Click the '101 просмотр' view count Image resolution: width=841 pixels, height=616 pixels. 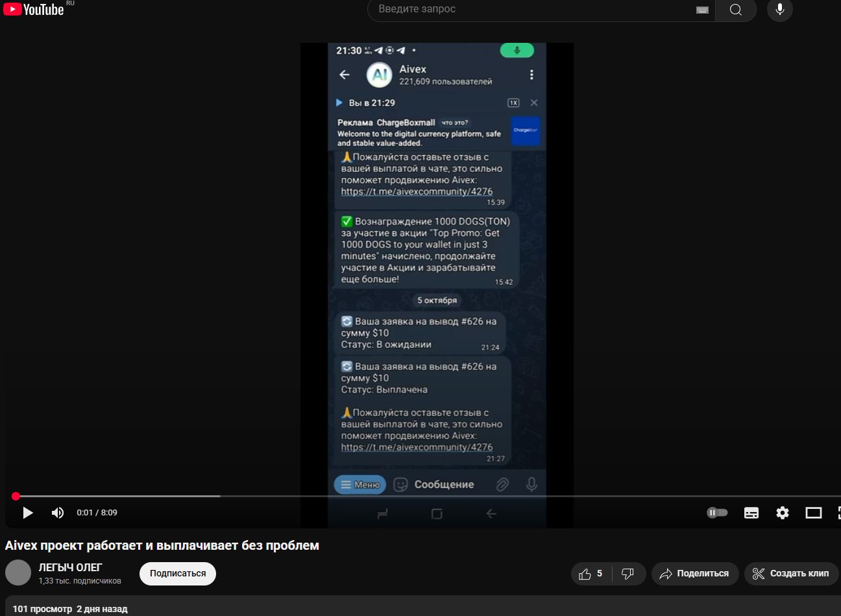click(x=42, y=609)
